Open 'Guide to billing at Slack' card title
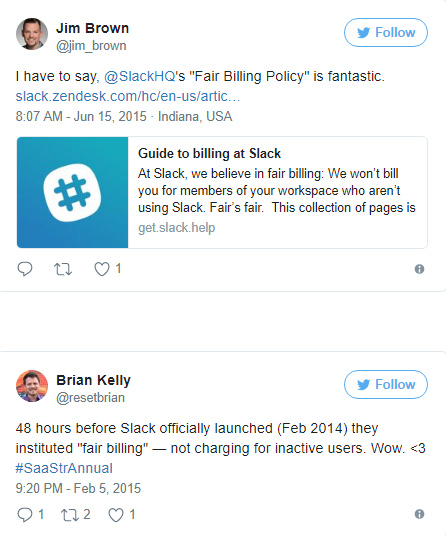This screenshot has height=535, width=446. [209, 154]
